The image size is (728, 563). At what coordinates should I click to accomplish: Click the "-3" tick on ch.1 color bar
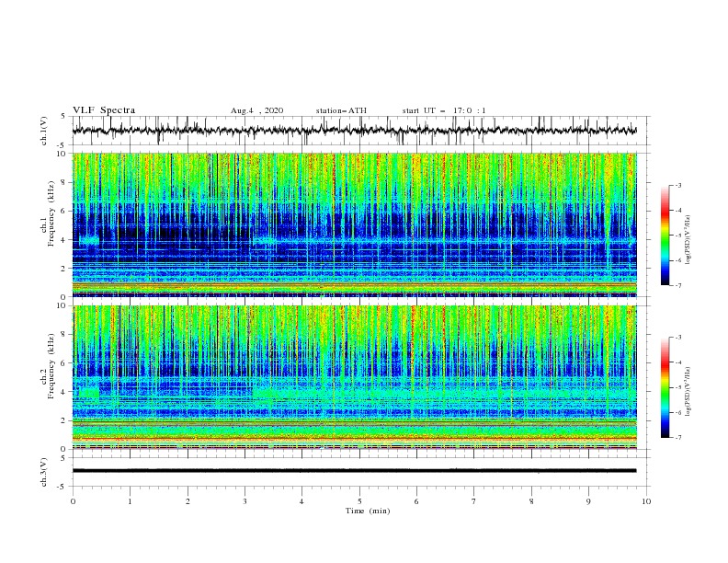point(678,185)
